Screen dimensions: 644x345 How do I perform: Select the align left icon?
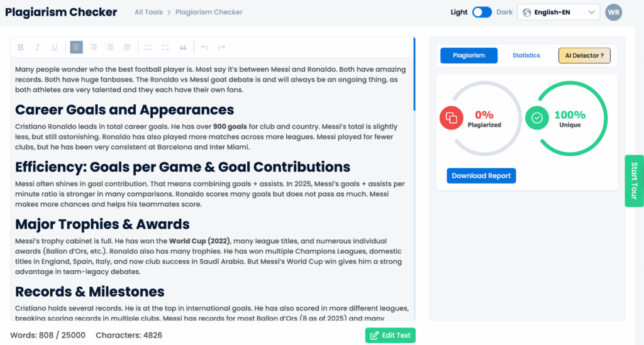76,47
